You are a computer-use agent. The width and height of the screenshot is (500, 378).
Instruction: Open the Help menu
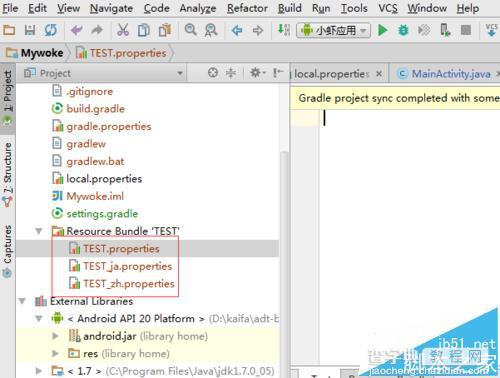[x=468, y=8]
